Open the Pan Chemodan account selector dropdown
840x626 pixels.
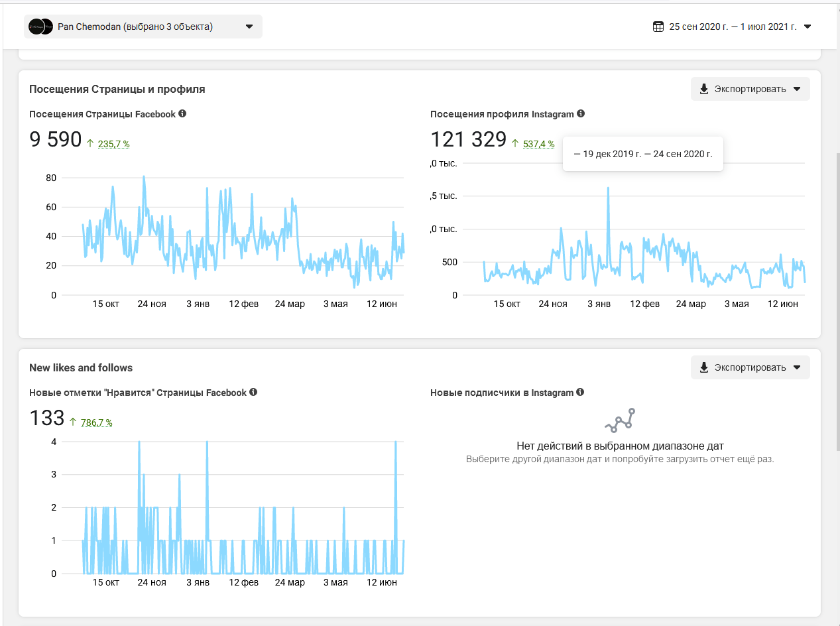coord(249,27)
